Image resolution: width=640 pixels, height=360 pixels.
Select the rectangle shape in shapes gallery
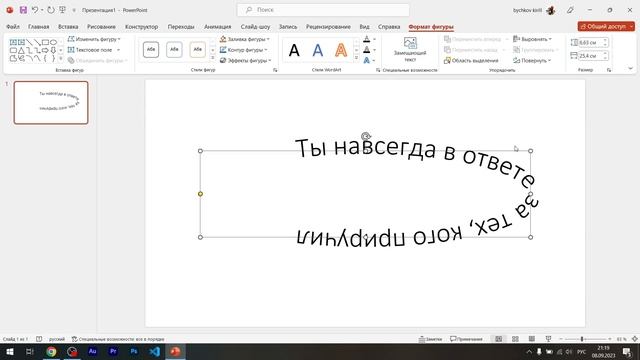tap(45, 42)
